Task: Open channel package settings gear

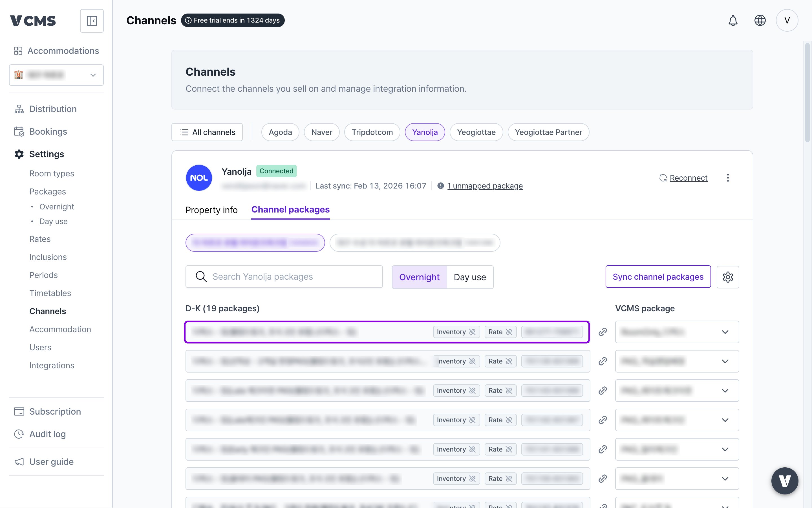Action: [728, 277]
